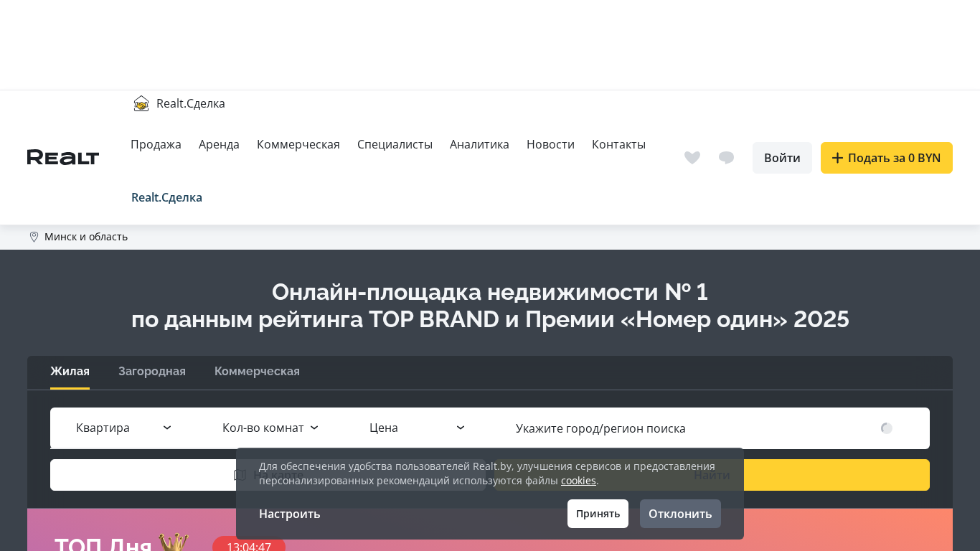
Task: Click the bold Realt.Сделка navigation link
Action: [166, 197]
